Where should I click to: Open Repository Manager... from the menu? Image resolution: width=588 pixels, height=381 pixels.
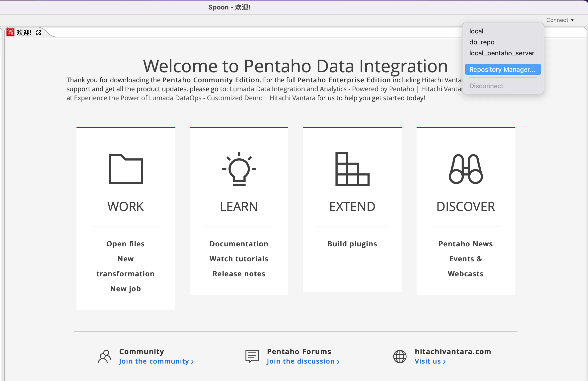click(x=502, y=70)
